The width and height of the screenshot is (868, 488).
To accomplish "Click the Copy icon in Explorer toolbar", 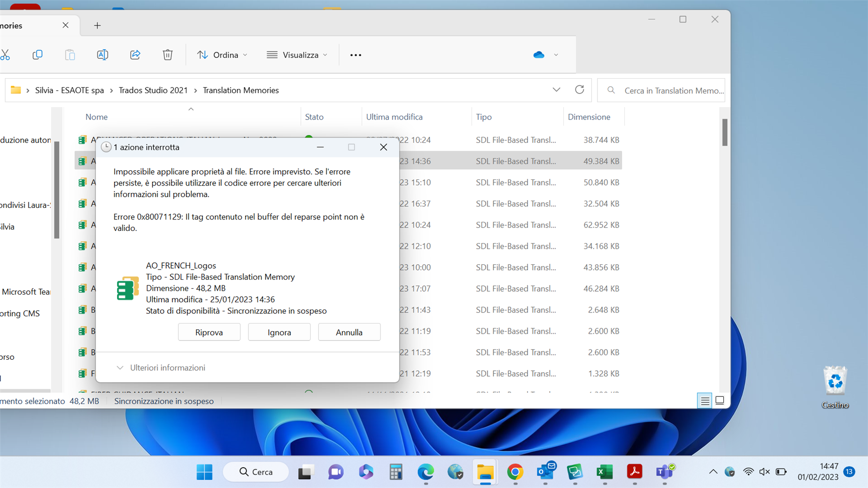I will tap(38, 55).
